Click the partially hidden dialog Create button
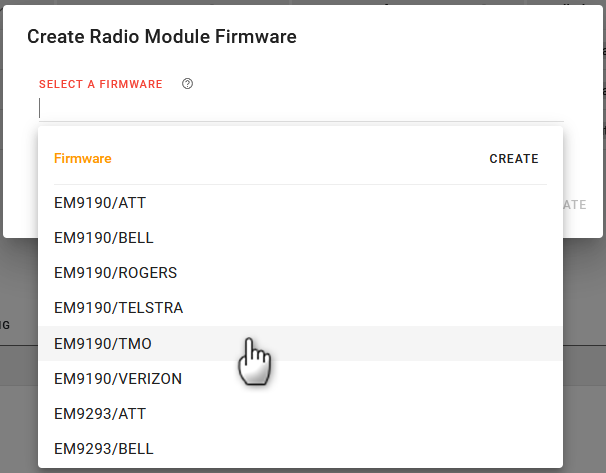Image resolution: width=606 pixels, height=473 pixels. (574, 204)
